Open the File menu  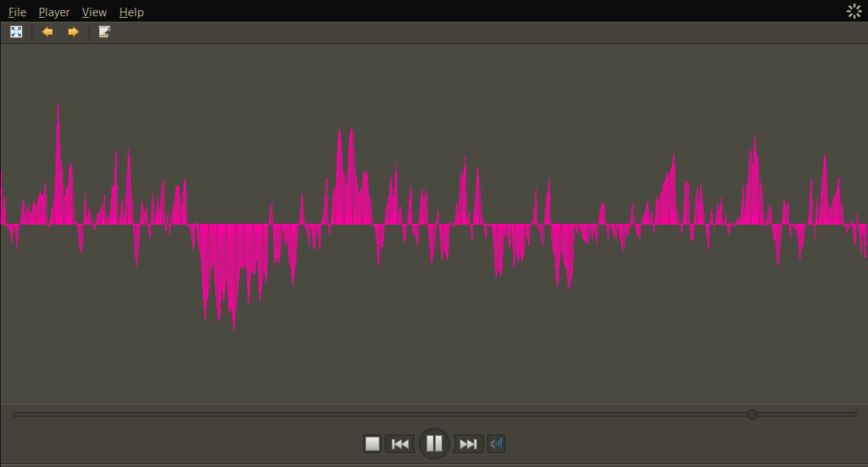[x=17, y=12]
